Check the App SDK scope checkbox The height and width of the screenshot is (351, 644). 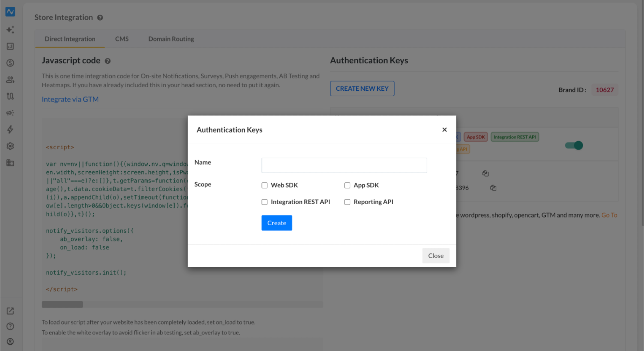[347, 185]
